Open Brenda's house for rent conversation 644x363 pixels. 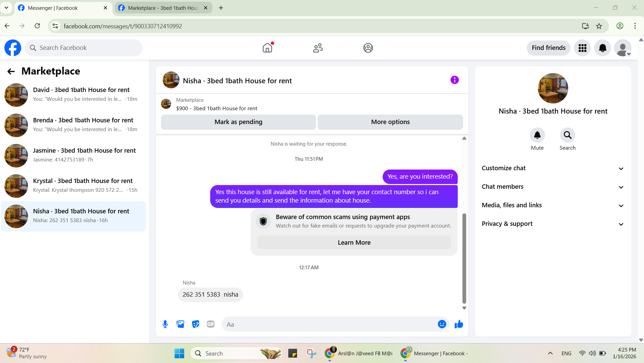(73, 125)
